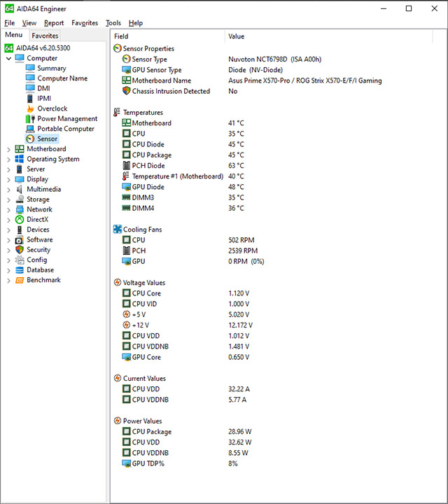Image resolution: width=448 pixels, height=504 pixels.
Task: Open the File menu
Action: [x=9, y=23]
